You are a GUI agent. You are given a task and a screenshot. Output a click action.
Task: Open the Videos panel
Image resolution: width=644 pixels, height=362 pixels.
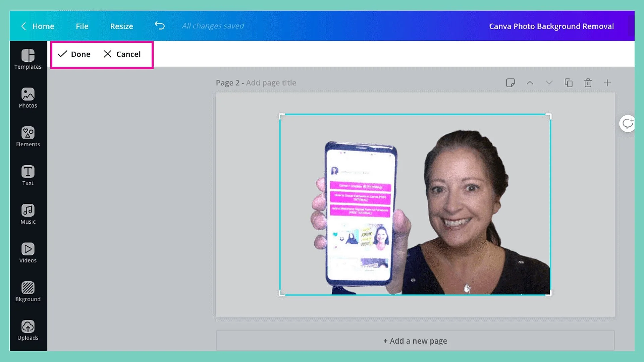click(28, 252)
